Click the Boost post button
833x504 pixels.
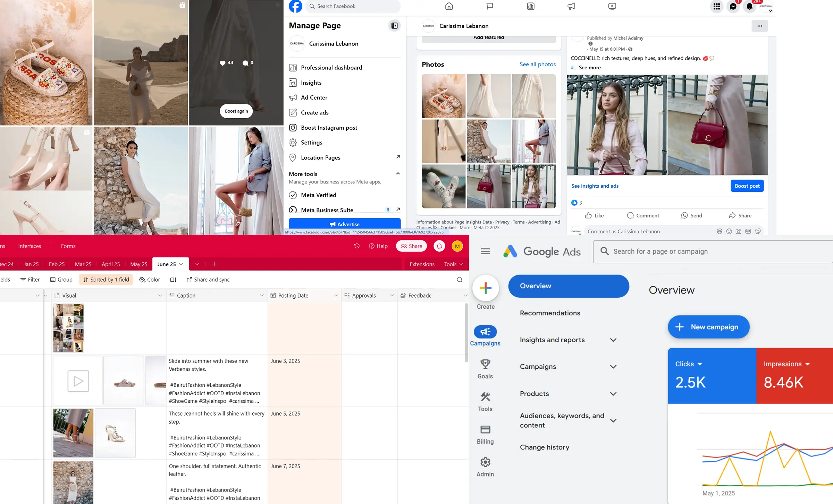[x=747, y=186]
